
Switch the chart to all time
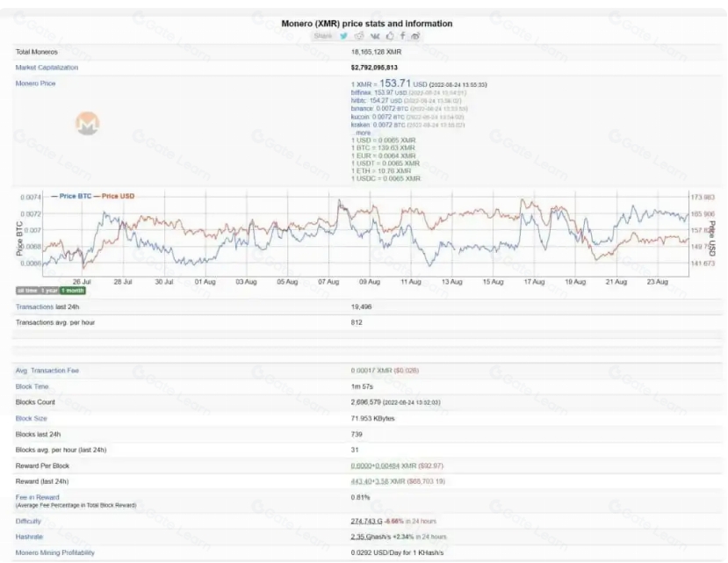coord(27,291)
